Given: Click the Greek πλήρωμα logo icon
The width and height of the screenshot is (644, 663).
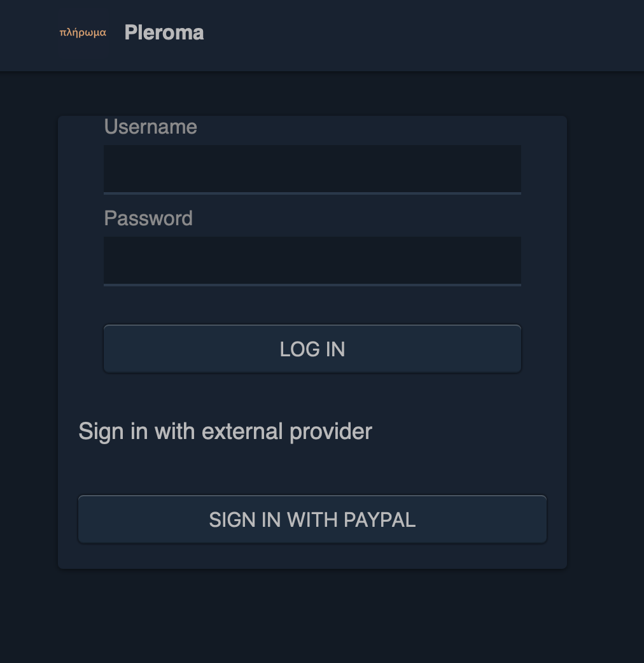Looking at the screenshot, I should pos(83,32).
